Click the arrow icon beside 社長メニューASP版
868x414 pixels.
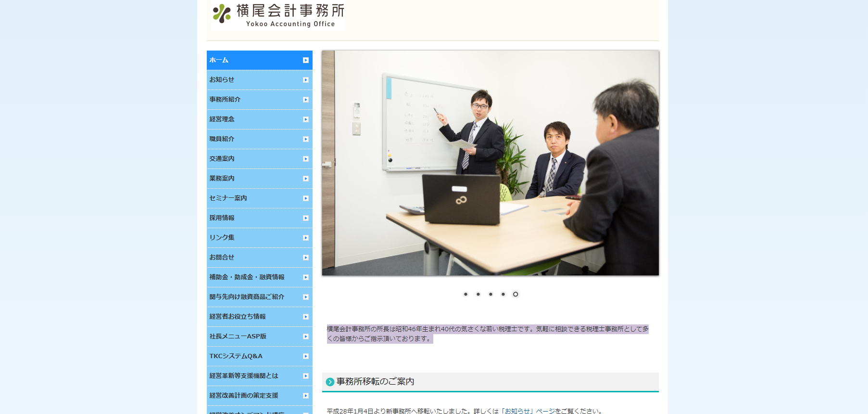tap(306, 336)
